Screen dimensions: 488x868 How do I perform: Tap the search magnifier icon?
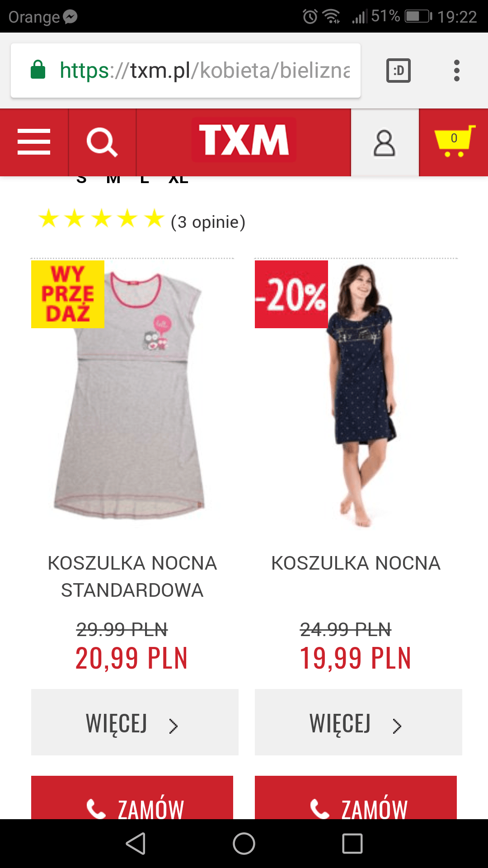pyautogui.click(x=102, y=142)
